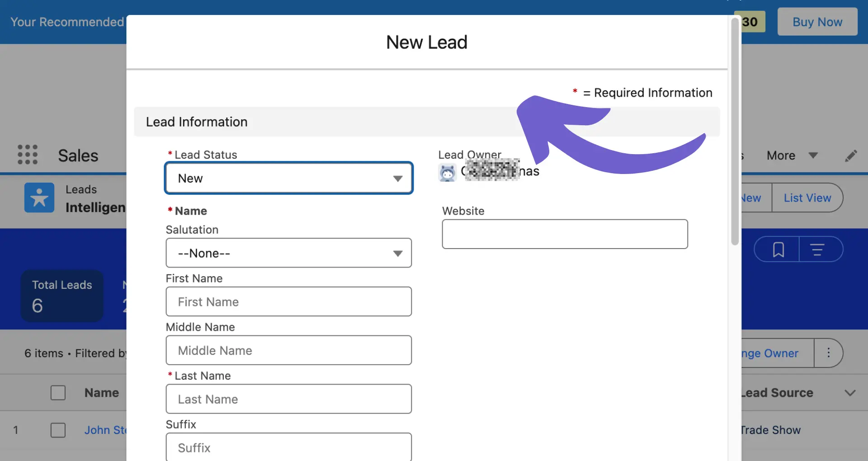
Task: Select the More item in the navigation bar
Action: 781,155
